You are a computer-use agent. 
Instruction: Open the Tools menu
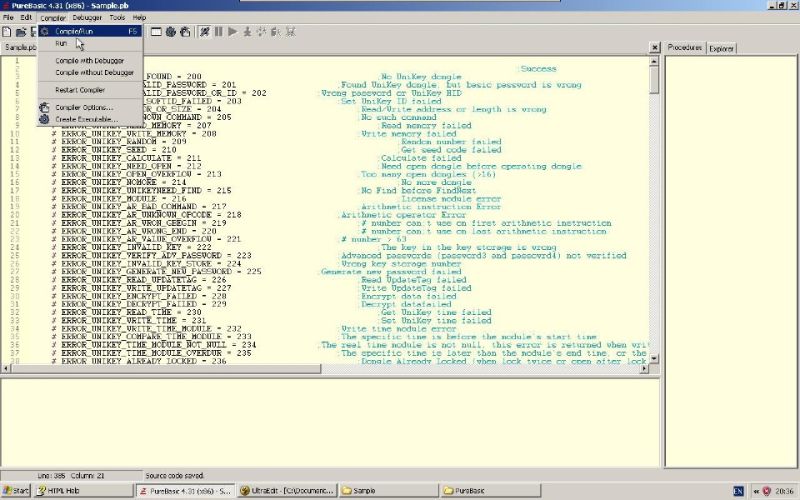[117, 17]
